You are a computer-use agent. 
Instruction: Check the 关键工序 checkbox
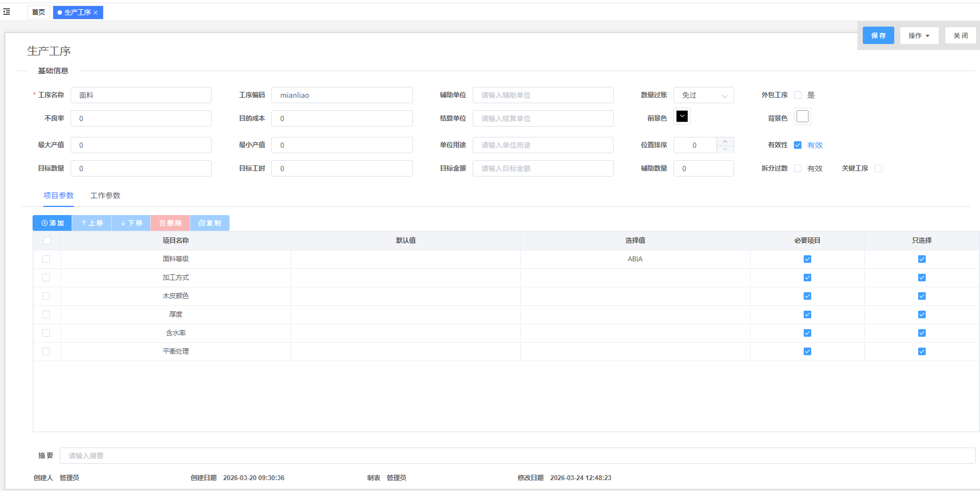pyautogui.click(x=879, y=168)
